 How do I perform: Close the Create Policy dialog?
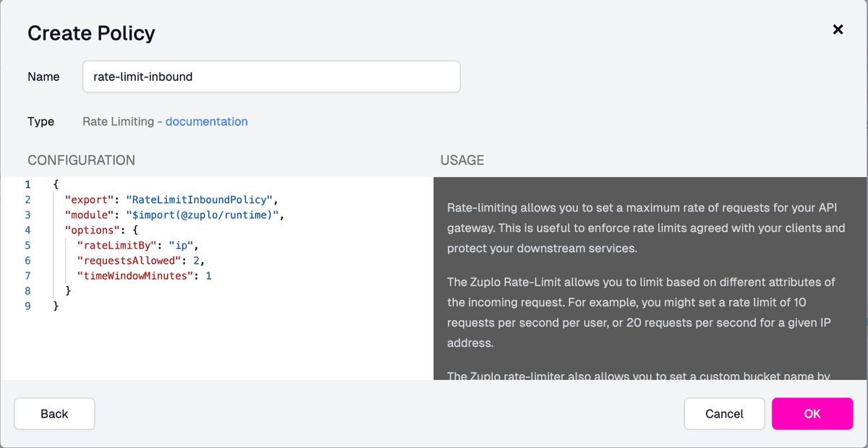click(838, 30)
